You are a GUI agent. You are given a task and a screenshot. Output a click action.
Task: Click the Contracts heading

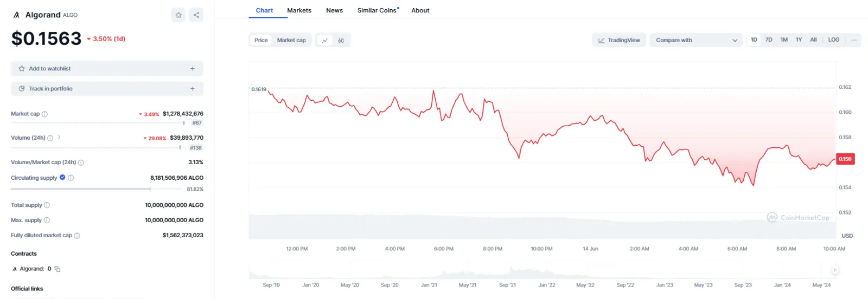point(24,253)
